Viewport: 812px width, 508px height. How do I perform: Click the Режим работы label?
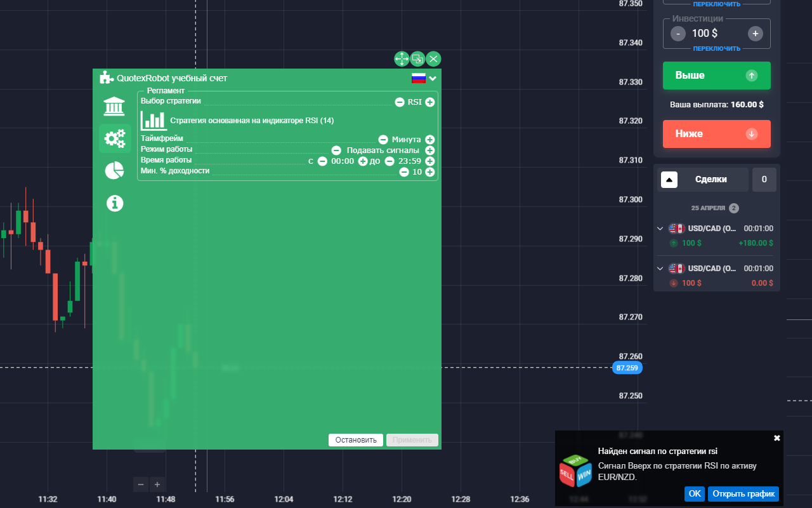pos(166,149)
